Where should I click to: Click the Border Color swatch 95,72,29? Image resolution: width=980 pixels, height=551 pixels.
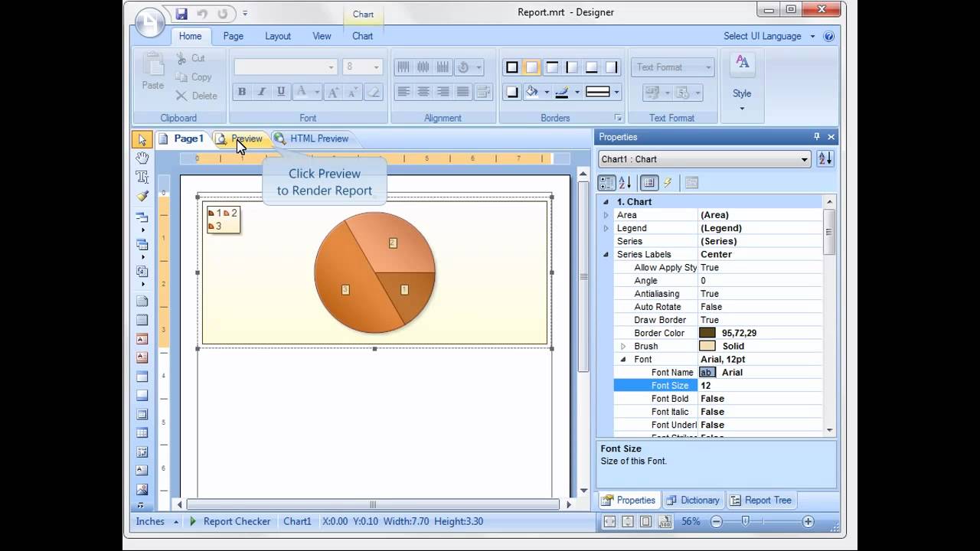(x=707, y=333)
